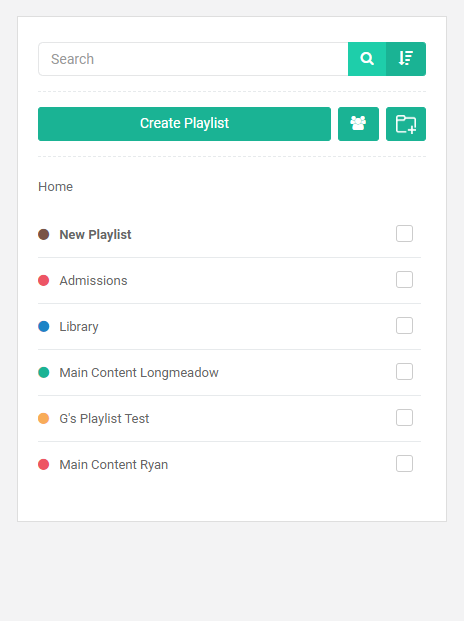Open the Main Content Ryan playlist
Image resolution: width=464 pixels, height=621 pixels.
pyautogui.click(x=114, y=465)
